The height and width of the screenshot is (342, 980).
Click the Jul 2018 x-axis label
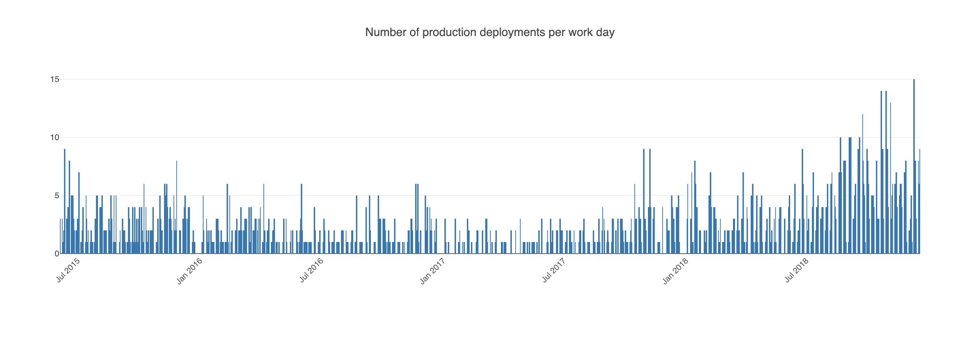[797, 270]
